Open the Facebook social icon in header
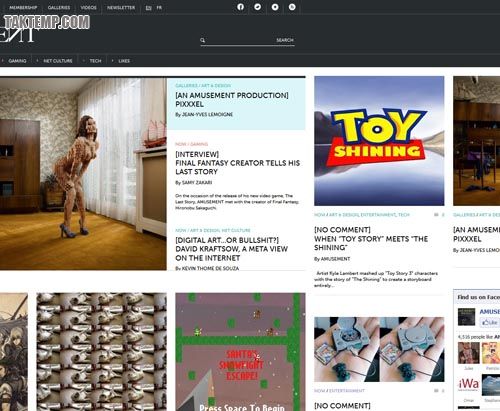The width and height of the screenshot is (500, 411). pos(240,7)
